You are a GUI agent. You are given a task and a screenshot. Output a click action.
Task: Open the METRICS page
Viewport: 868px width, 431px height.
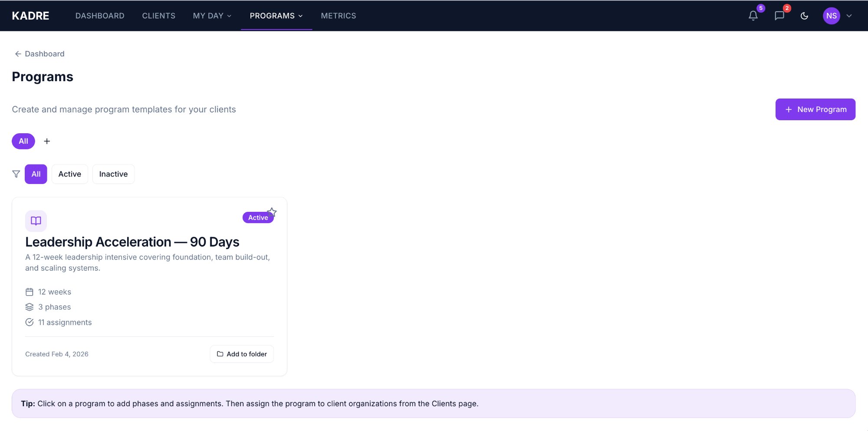[339, 16]
